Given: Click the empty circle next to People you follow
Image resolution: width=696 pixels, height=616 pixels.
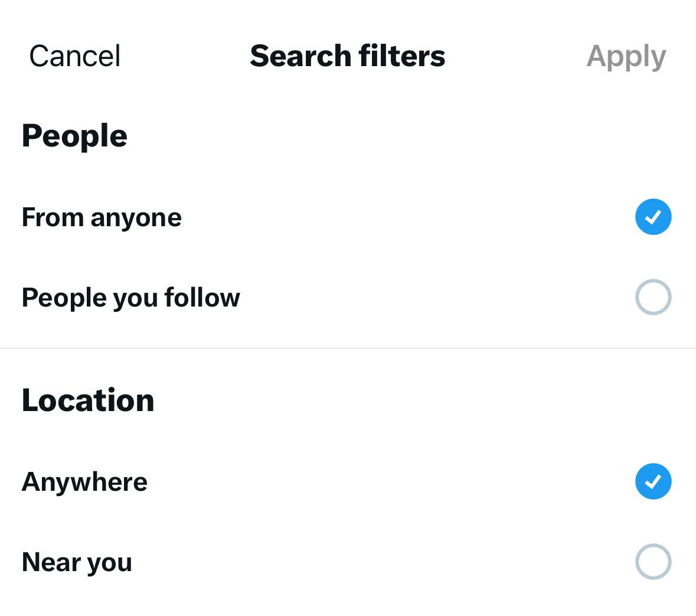Looking at the screenshot, I should 653,297.
